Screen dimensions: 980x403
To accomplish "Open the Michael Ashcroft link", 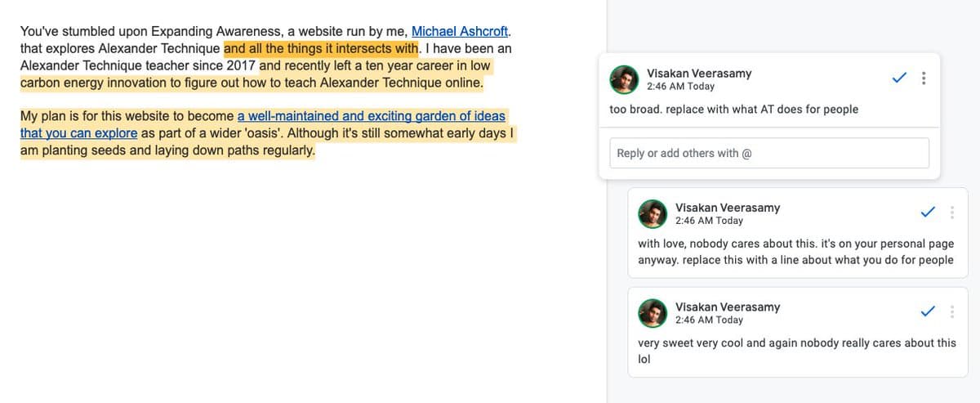I will click(460, 32).
